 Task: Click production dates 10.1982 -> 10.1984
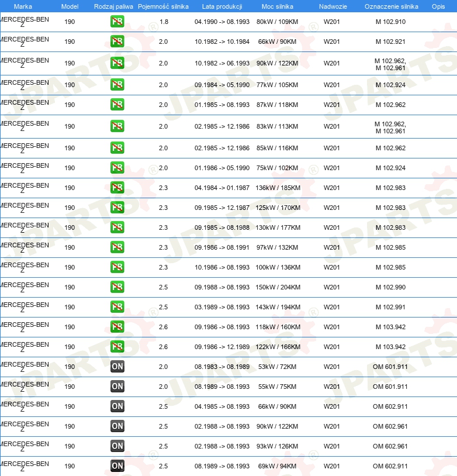coord(222,42)
